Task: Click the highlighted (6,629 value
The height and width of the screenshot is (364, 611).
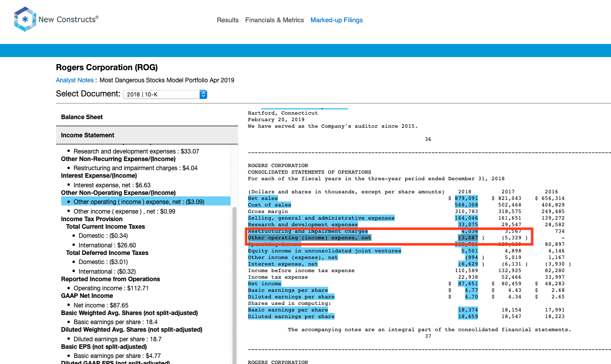Action: coord(467,264)
